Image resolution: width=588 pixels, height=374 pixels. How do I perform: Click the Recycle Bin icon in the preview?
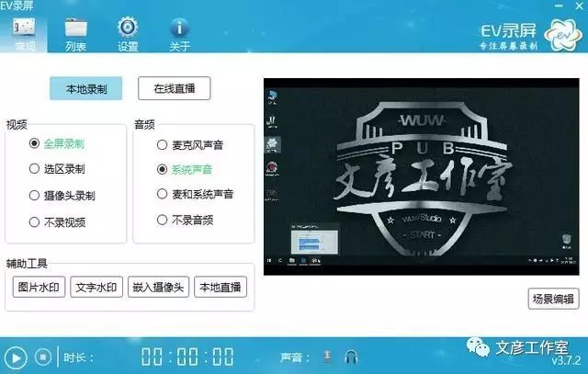click(x=567, y=241)
